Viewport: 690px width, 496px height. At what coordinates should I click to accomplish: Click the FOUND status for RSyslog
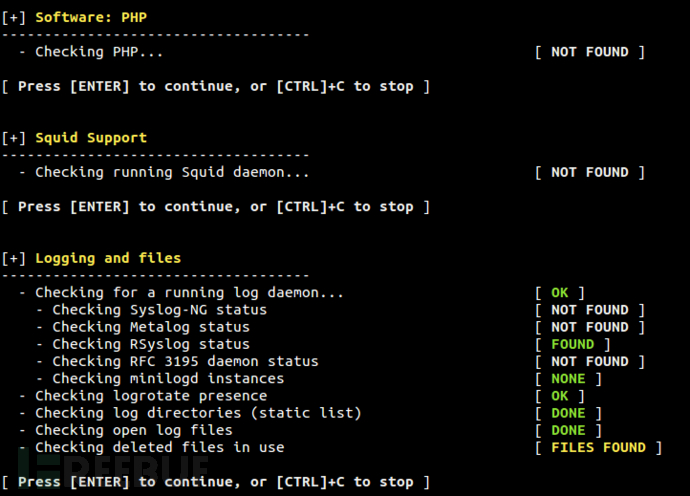click(x=572, y=344)
